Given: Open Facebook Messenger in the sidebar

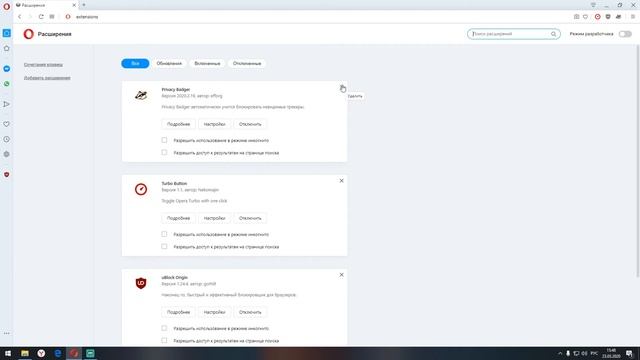Looking at the screenshot, I should point(7,69).
